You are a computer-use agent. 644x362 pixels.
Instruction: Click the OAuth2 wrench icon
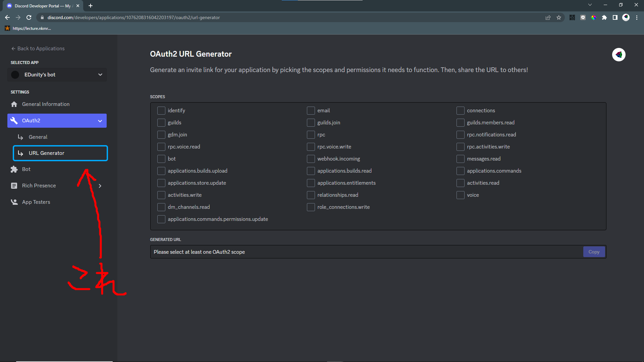pos(14,121)
